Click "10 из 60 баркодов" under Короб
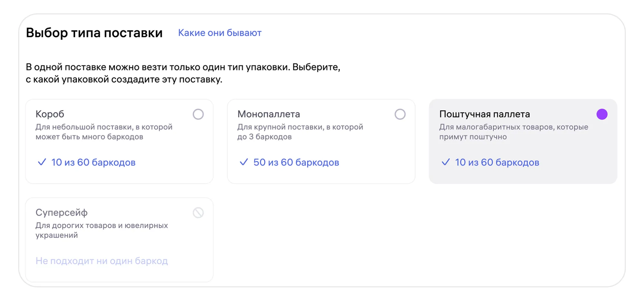Image resolution: width=644 pixels, height=301 pixels. click(x=93, y=162)
